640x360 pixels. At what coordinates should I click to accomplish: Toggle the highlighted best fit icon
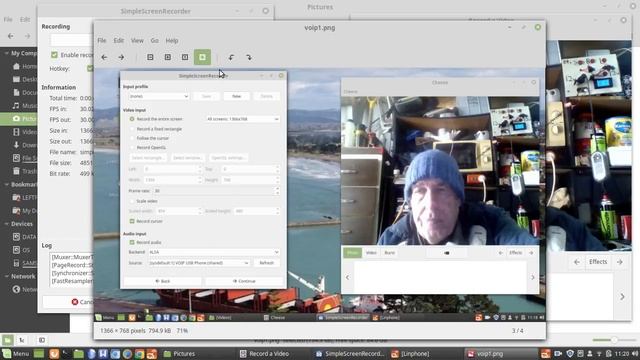click(202, 57)
